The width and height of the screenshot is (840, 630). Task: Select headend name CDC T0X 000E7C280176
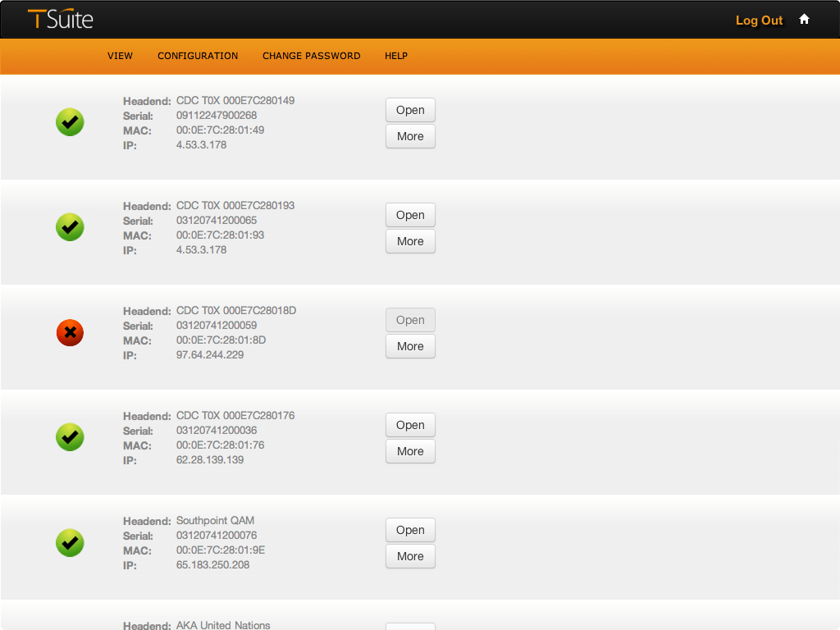click(x=235, y=416)
